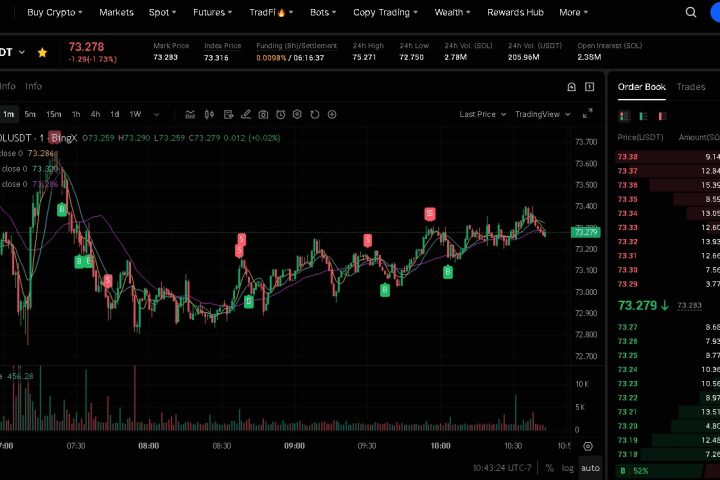Open the Copy Trading dropdown
This screenshot has width=720, height=480.
[x=385, y=12]
